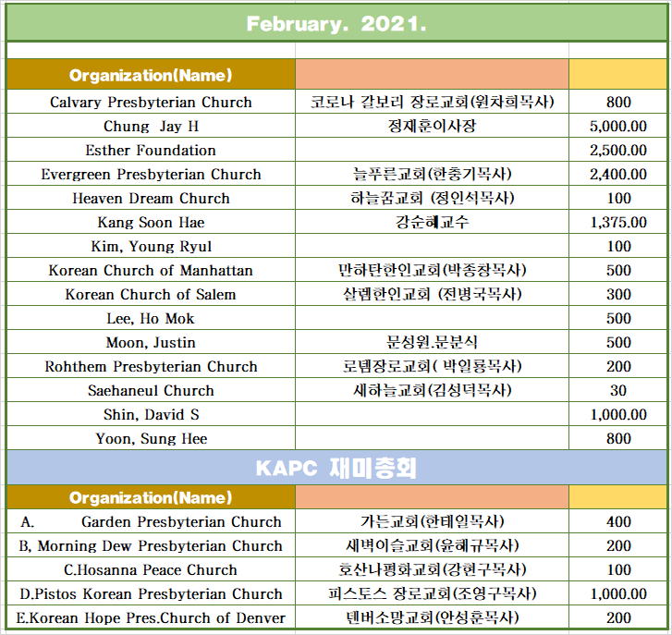Select the "Chung Jay H" cell
This screenshot has height=635, width=672.
pyautogui.click(x=151, y=126)
